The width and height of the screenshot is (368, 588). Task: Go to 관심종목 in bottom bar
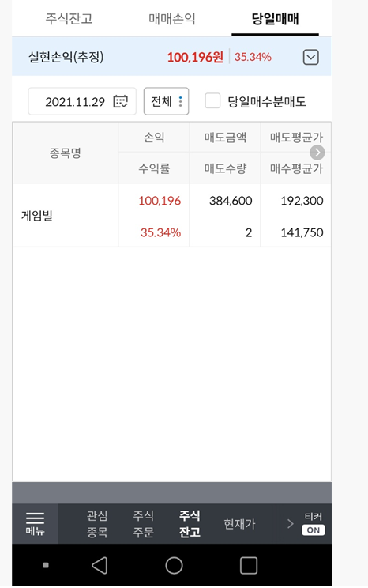[x=97, y=523]
